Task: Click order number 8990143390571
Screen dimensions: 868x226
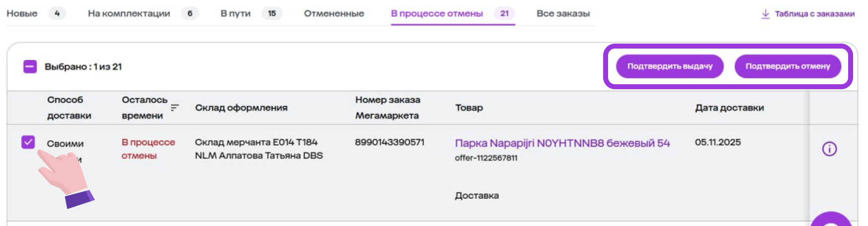Action: coord(389,142)
